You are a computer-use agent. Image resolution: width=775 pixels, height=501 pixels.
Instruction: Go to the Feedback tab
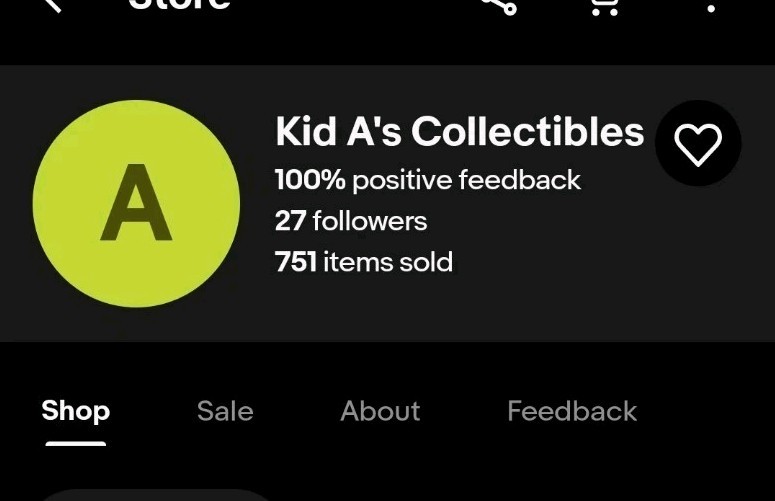(x=571, y=411)
